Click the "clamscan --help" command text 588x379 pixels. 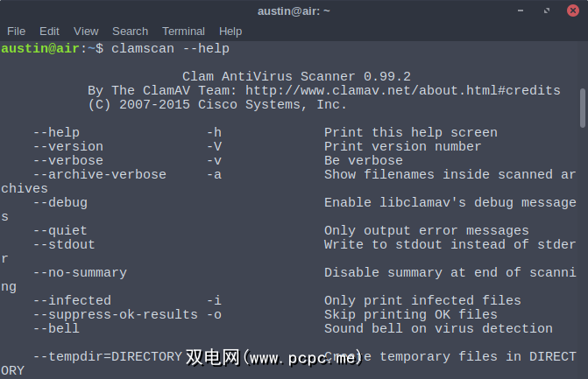pyautogui.click(x=170, y=48)
